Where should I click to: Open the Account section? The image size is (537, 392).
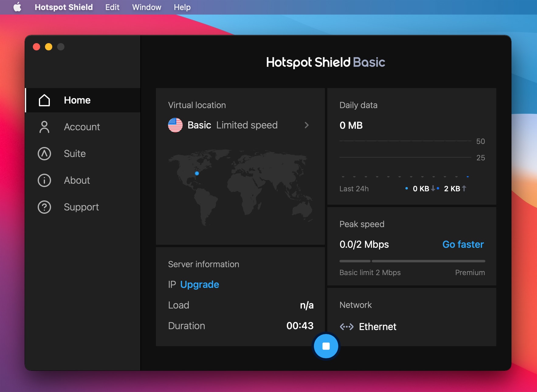tap(82, 127)
